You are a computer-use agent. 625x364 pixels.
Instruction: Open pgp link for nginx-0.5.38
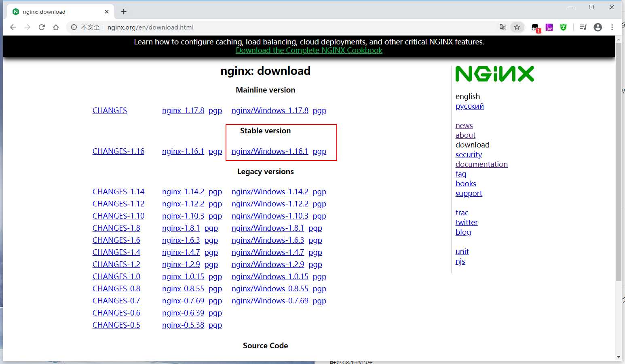pos(215,325)
